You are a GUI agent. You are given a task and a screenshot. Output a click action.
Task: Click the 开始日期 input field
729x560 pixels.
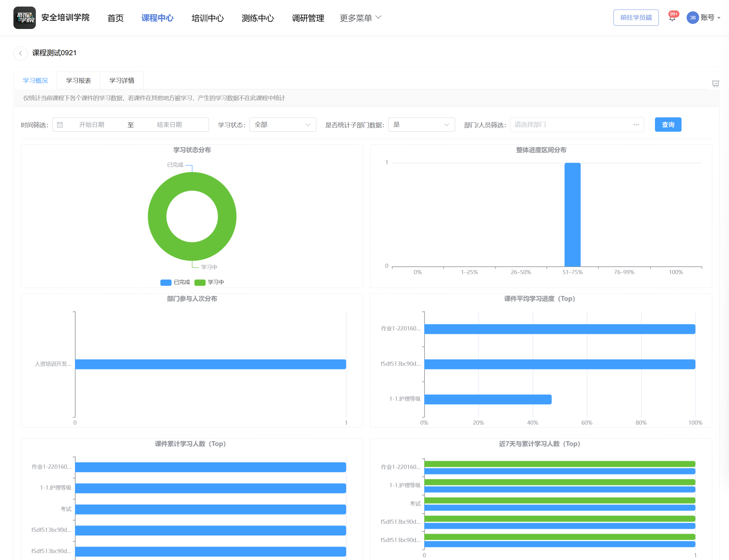(92, 125)
